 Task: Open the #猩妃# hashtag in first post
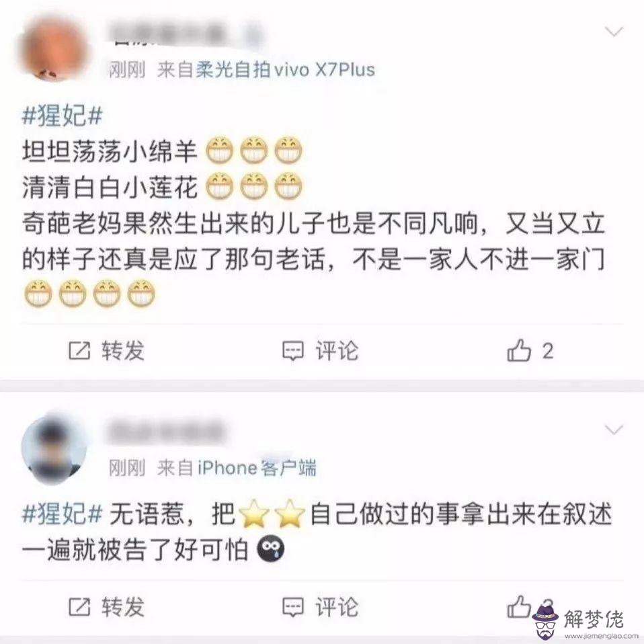(62, 115)
